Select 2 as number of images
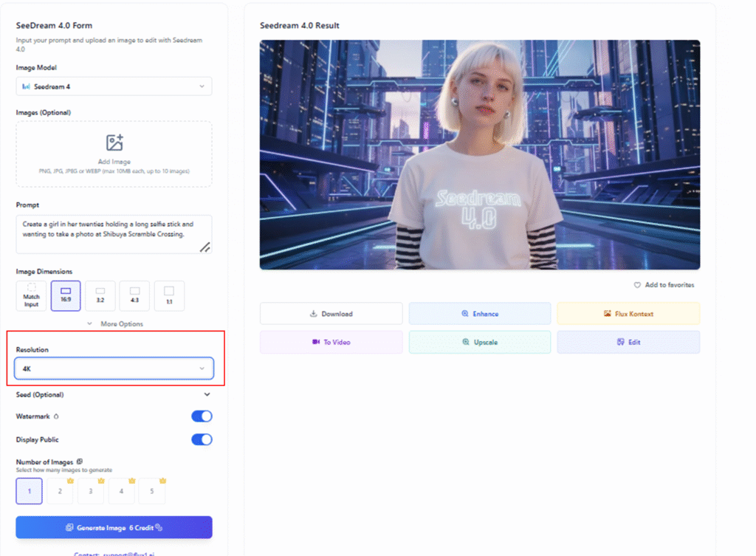Image resolution: width=756 pixels, height=556 pixels. (60, 491)
